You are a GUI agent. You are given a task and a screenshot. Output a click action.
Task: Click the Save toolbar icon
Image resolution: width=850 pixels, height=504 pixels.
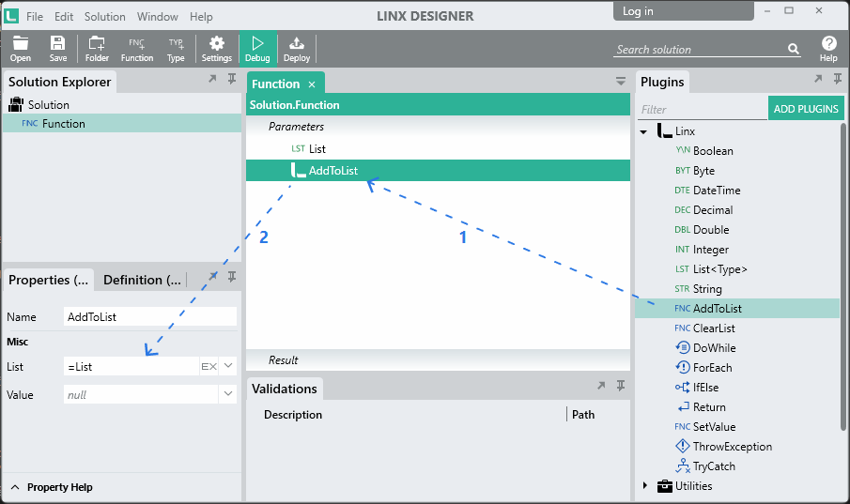(x=58, y=49)
